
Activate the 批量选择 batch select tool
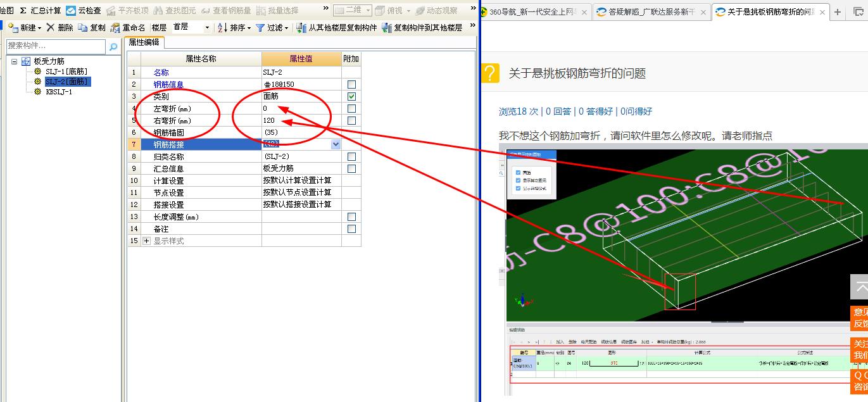pyautogui.click(x=278, y=11)
